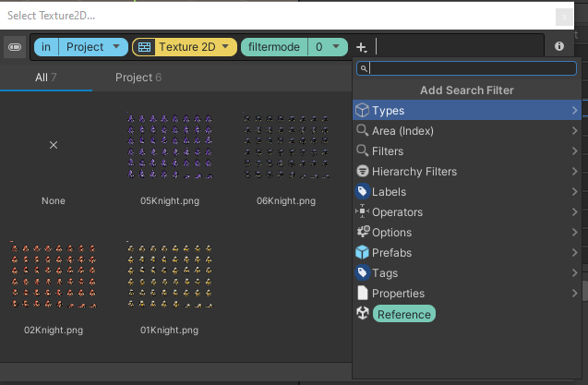588x385 pixels.
Task: Open the Project area dropdown
Action: (x=116, y=46)
